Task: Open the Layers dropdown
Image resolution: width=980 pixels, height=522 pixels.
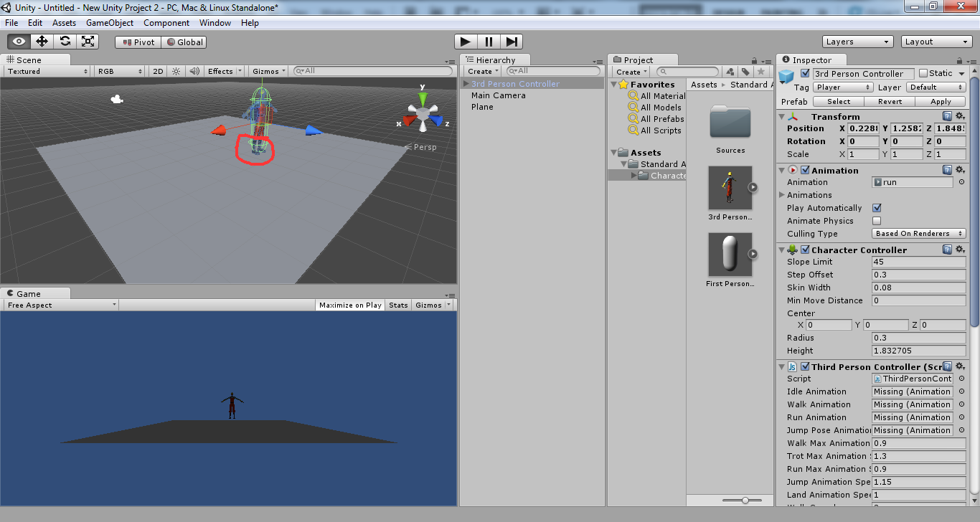Action: [x=858, y=42]
